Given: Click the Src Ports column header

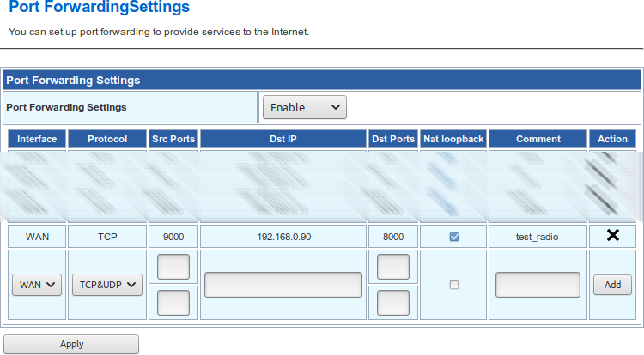Looking at the screenshot, I should click(173, 139).
